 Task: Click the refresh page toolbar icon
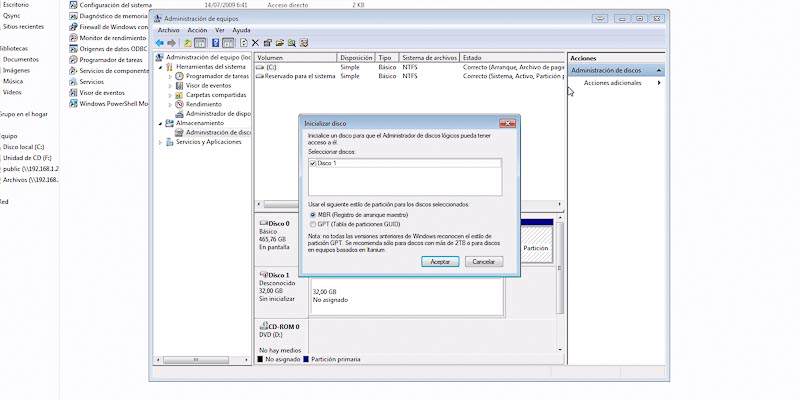point(244,43)
